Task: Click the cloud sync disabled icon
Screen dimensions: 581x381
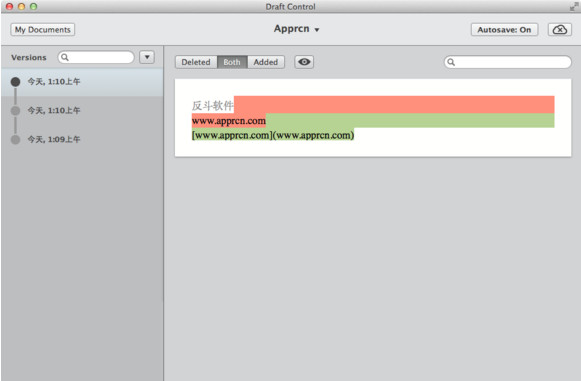Action: [x=560, y=30]
